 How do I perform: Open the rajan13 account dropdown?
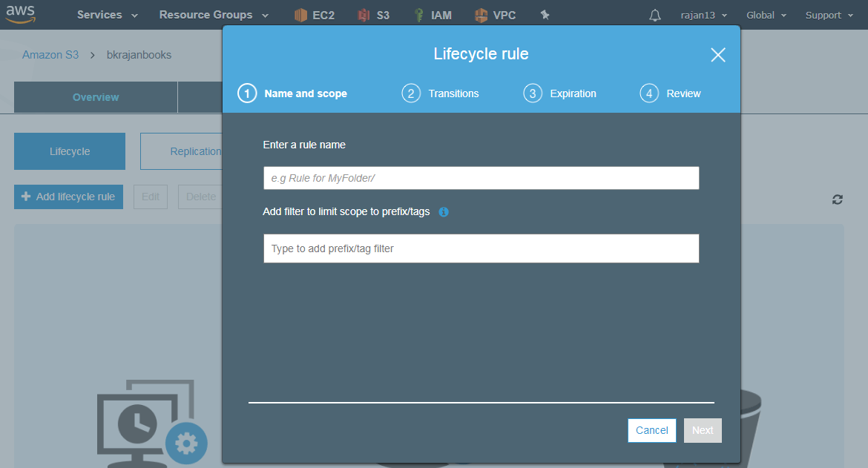coord(703,15)
